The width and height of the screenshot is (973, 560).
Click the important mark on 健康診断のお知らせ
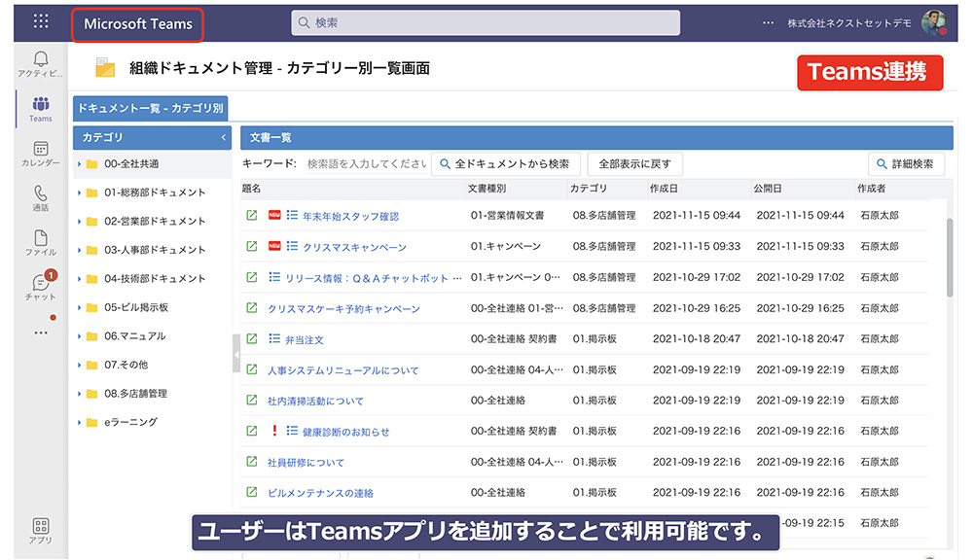(274, 431)
